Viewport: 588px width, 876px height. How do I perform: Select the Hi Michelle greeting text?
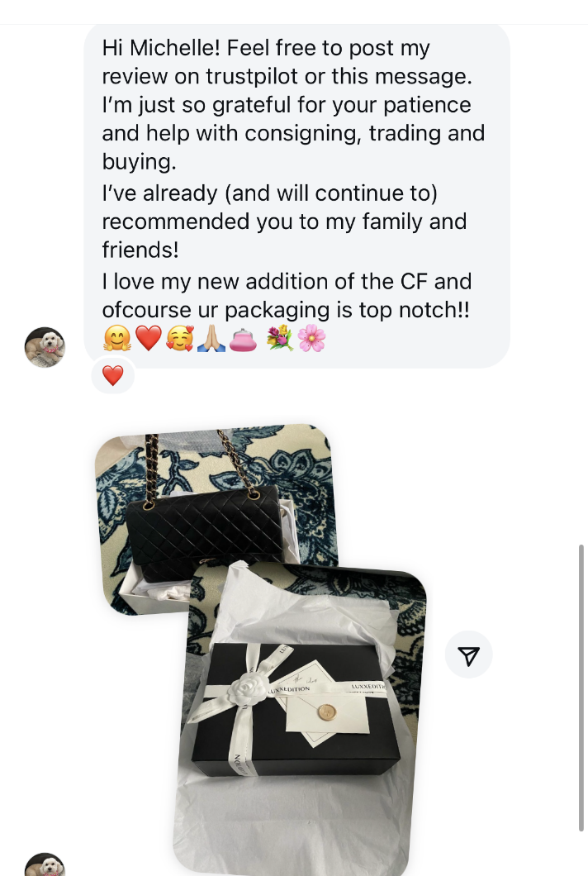(161, 48)
